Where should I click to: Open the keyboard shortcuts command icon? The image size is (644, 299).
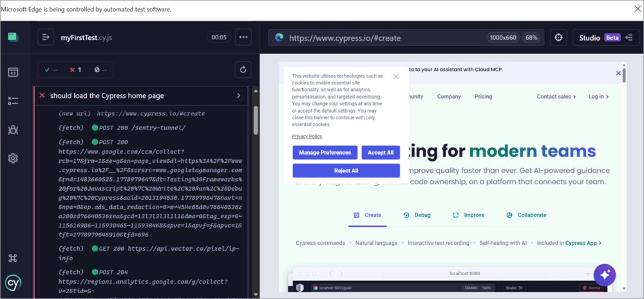point(13,258)
